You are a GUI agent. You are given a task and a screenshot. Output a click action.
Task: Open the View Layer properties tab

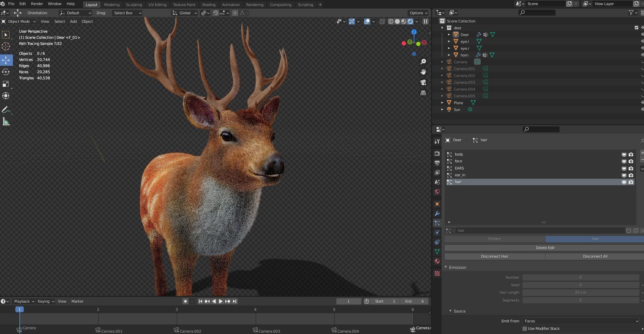(x=437, y=173)
